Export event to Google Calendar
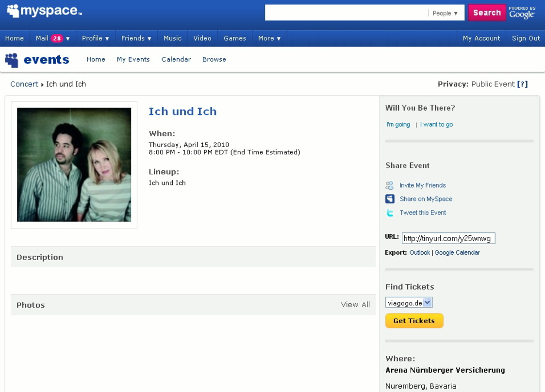This screenshot has width=545, height=392. [457, 253]
